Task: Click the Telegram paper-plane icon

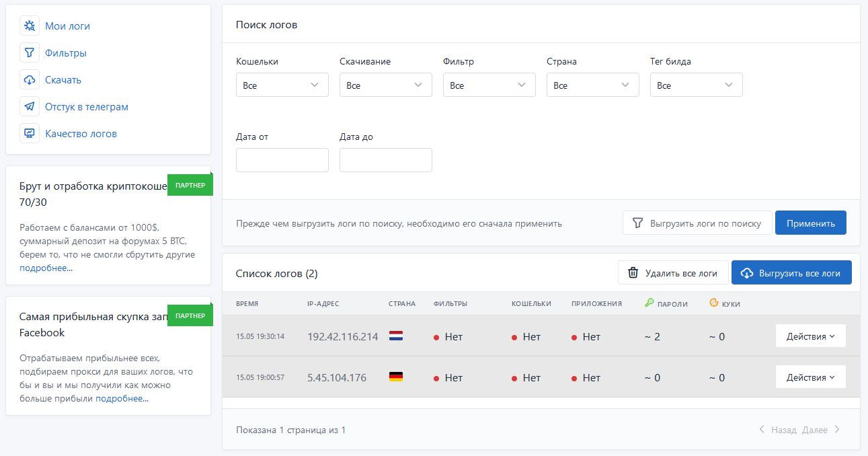Action: (30, 107)
